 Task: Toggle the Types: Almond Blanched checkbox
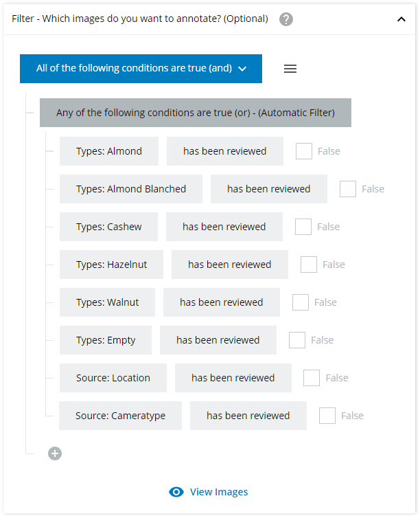coord(348,189)
